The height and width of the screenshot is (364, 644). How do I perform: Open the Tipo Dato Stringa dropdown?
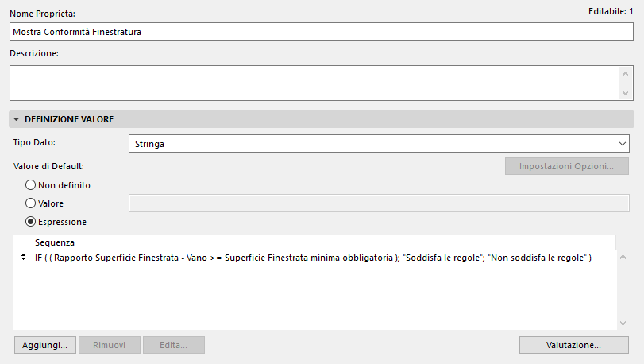[x=378, y=144]
